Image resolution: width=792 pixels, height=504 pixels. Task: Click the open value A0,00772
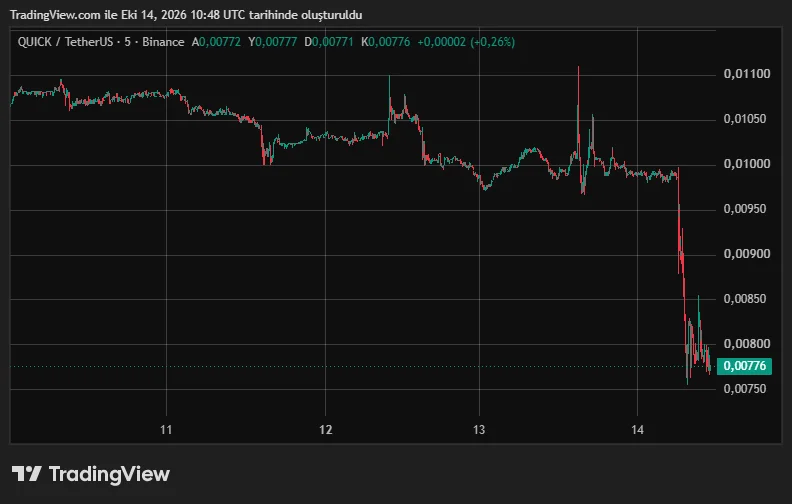click(x=216, y=42)
